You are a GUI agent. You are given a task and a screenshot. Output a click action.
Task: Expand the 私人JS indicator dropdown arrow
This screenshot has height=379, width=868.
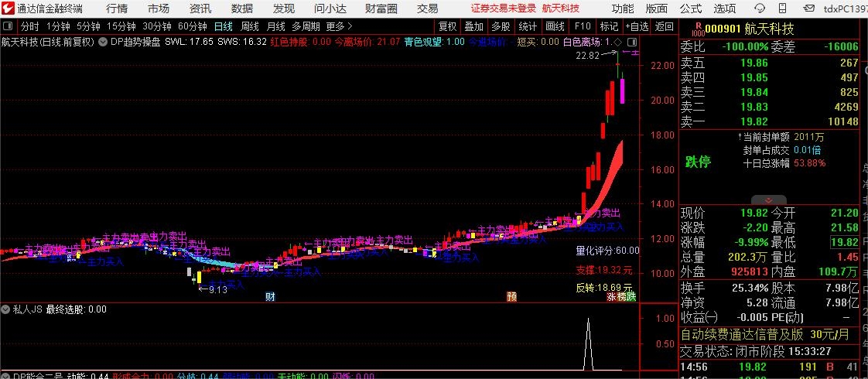point(6,309)
